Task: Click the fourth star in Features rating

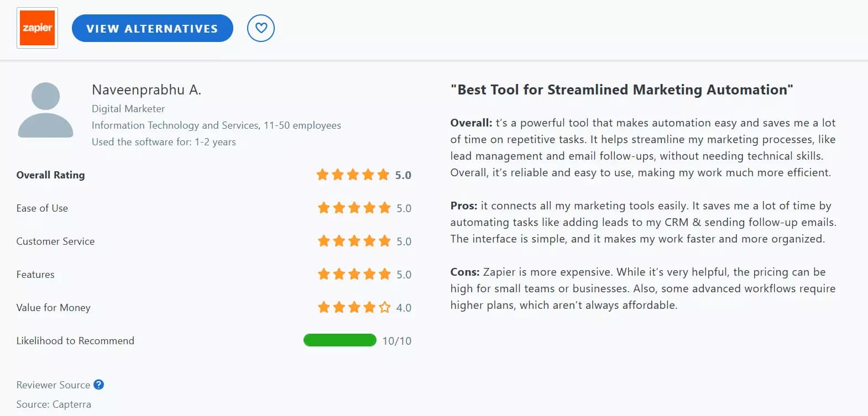Action: (369, 273)
